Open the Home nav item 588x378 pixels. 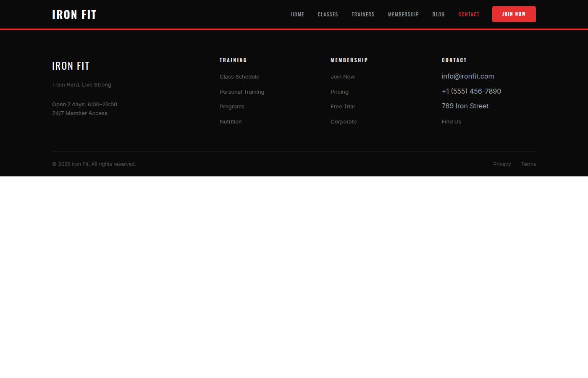pyautogui.click(x=297, y=14)
